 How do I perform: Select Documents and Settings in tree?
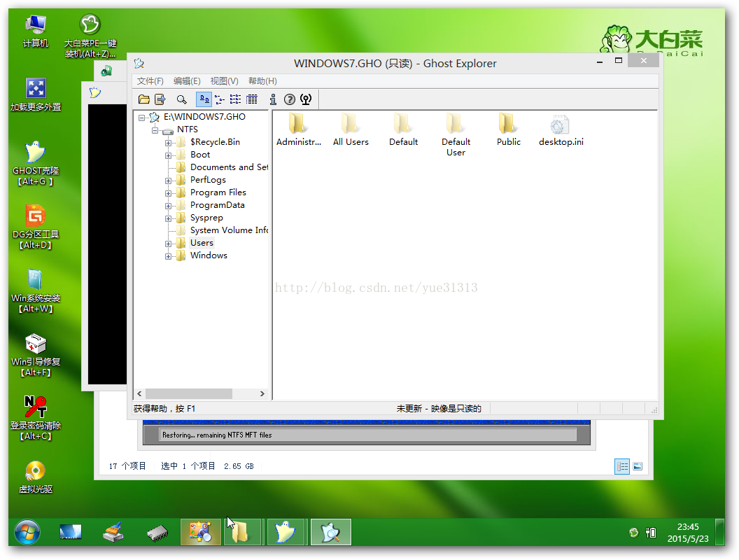click(229, 167)
